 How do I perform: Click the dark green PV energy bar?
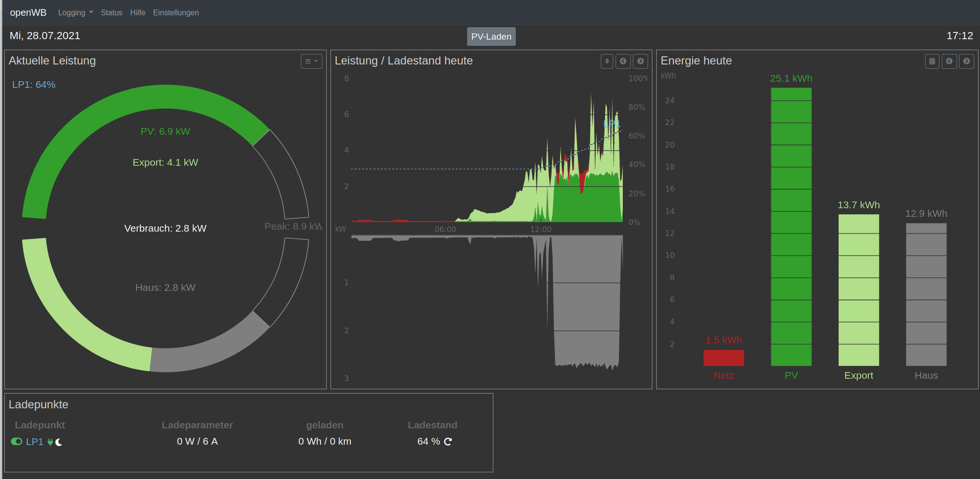(x=791, y=227)
